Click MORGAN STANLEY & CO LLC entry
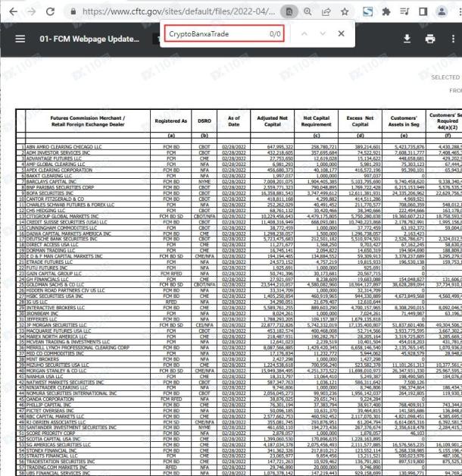The width and height of the screenshot is (462, 476). tap(56, 371)
